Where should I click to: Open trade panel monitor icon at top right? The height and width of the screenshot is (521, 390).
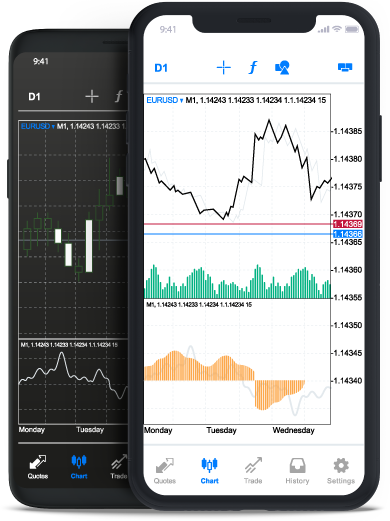point(345,67)
